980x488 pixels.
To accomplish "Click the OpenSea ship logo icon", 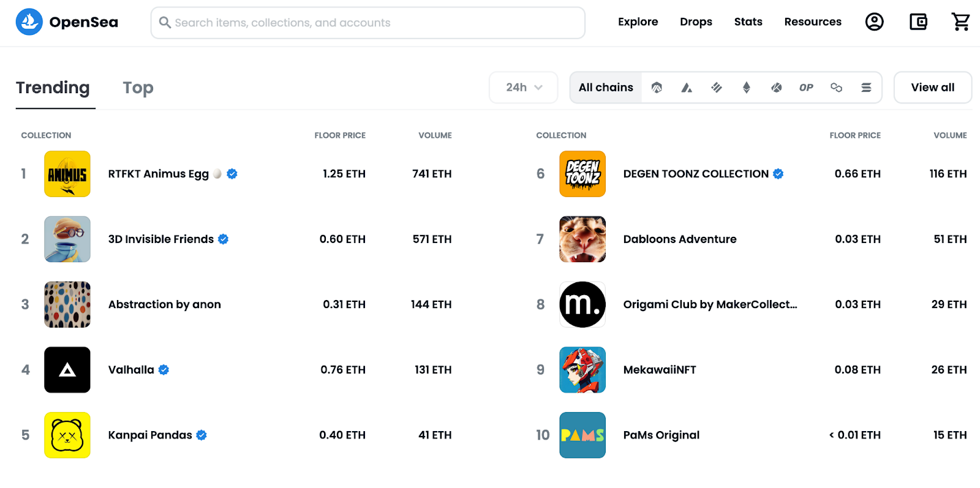I will click(29, 22).
